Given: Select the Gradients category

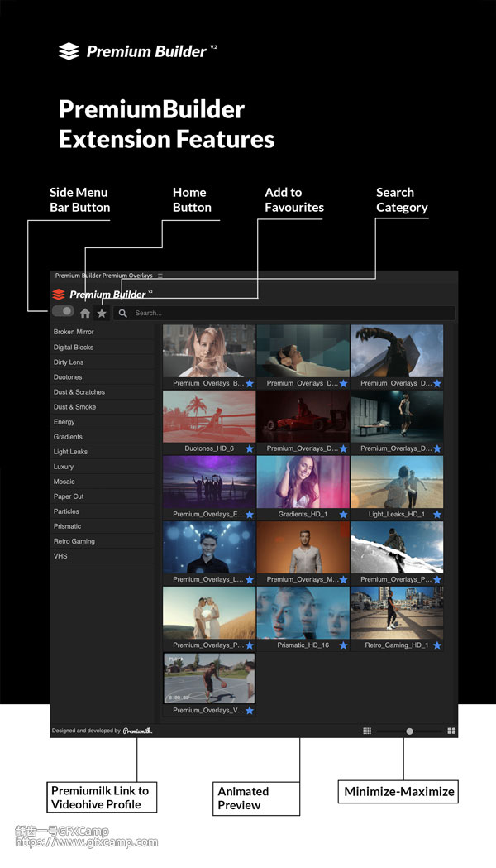Looking at the screenshot, I should (103, 437).
